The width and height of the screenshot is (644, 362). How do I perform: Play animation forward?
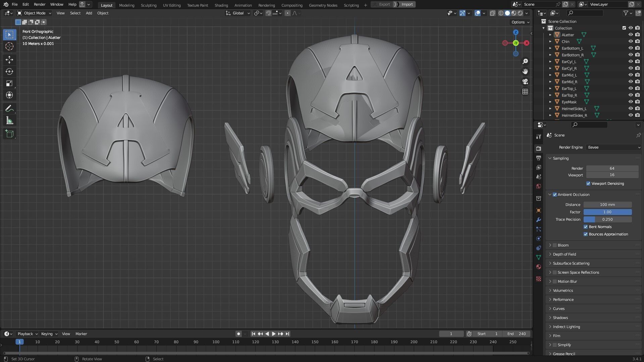pyautogui.click(x=274, y=334)
